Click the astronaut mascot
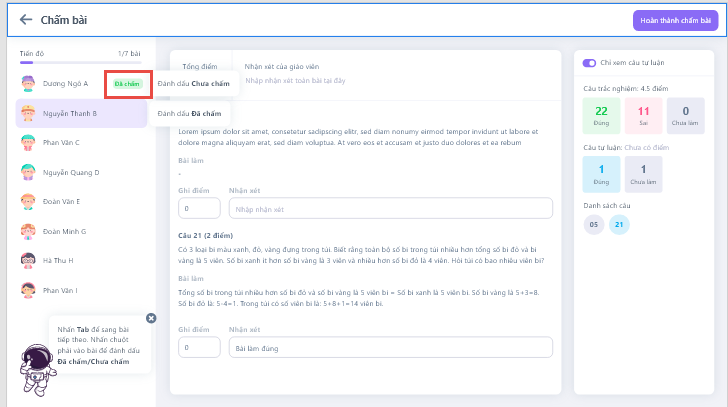 pyautogui.click(x=37, y=370)
